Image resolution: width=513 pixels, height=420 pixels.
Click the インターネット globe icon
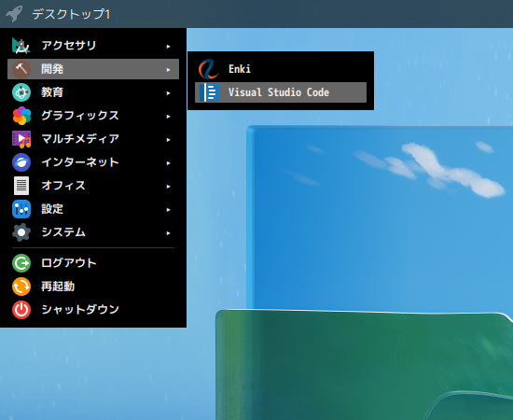click(x=21, y=162)
